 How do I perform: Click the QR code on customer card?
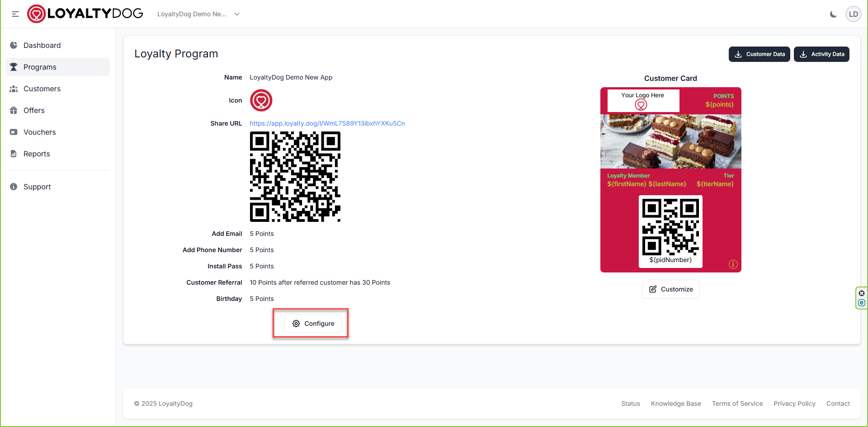[x=670, y=227]
